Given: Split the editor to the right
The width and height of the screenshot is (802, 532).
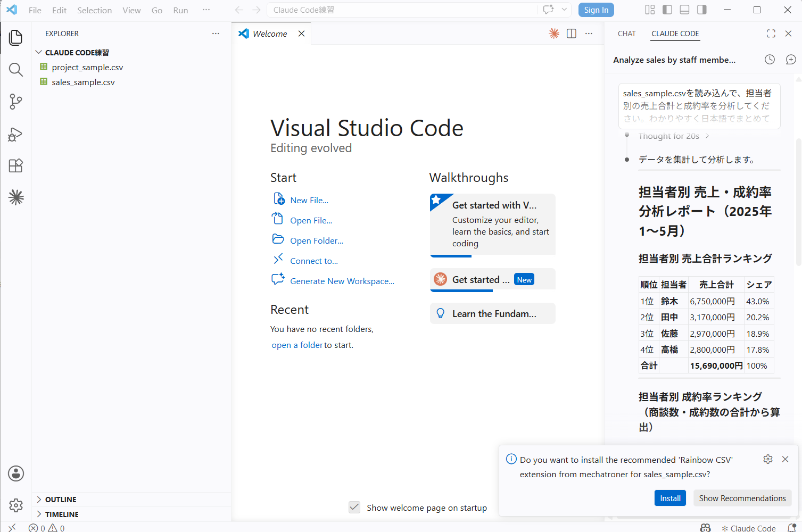Looking at the screenshot, I should 572,34.
